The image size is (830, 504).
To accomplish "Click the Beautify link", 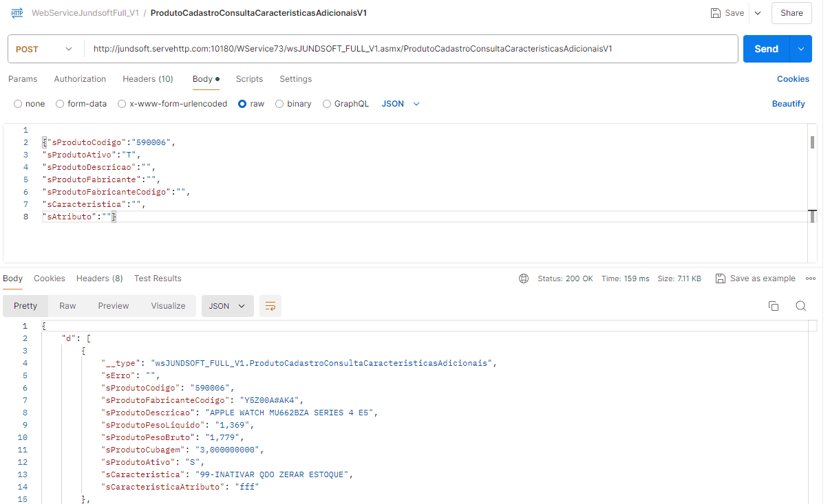I will pos(788,104).
